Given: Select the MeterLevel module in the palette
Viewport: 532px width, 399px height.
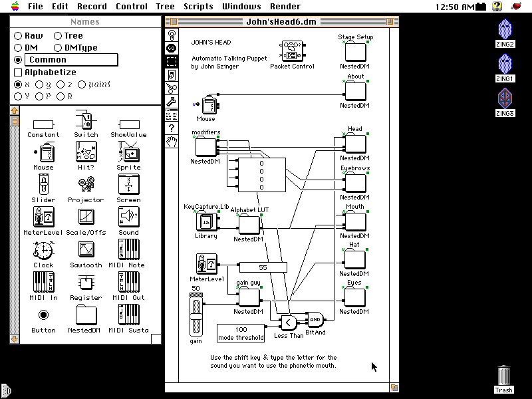Looking at the screenshot, I should pos(43,217).
